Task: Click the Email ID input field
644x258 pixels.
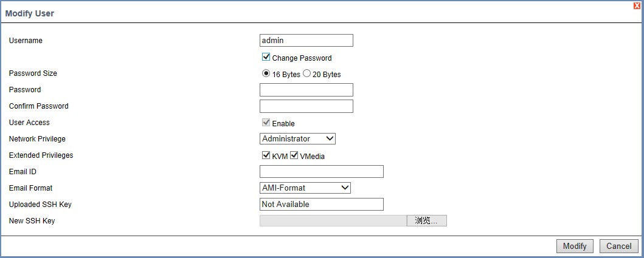Action: click(x=321, y=172)
